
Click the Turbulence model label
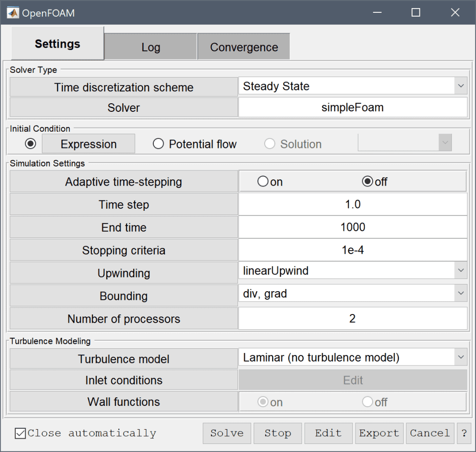coord(124,359)
